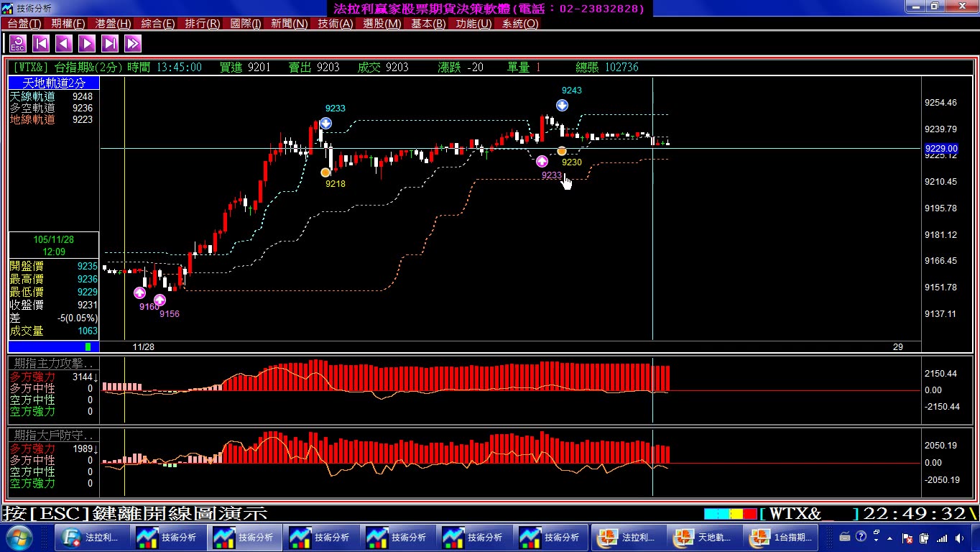
Task: Jump to last bar of replay
Action: pyautogui.click(x=110, y=44)
